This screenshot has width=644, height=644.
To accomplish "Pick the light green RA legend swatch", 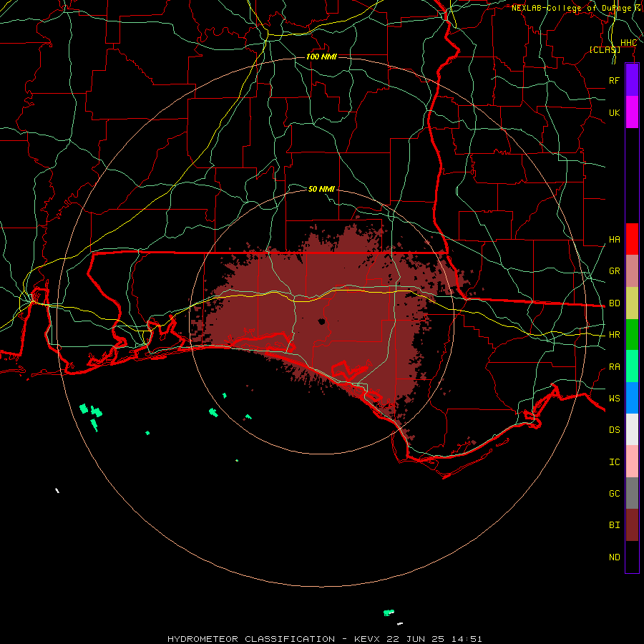I will point(632,366).
